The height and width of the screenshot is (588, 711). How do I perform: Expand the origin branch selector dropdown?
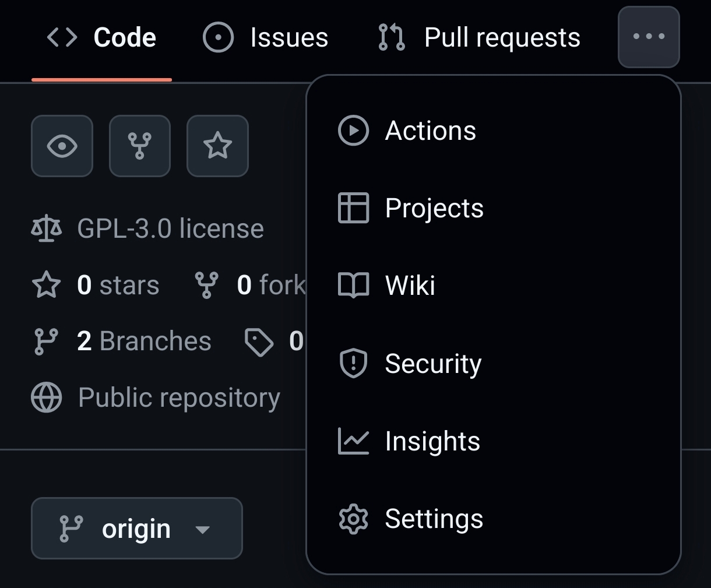pos(136,529)
